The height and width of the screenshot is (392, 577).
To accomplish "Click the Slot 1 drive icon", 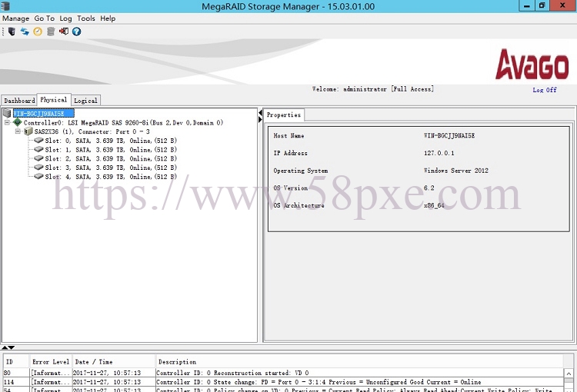I will (38, 149).
